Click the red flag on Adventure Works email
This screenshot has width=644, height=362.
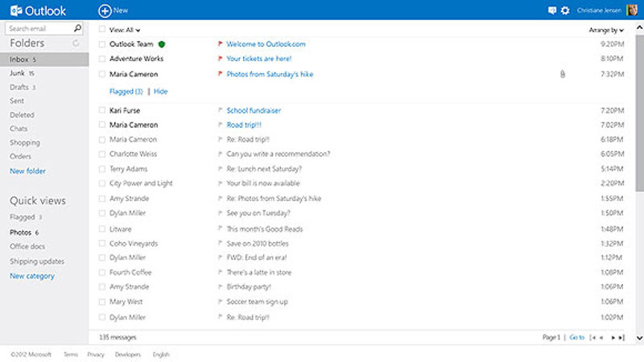click(219, 59)
